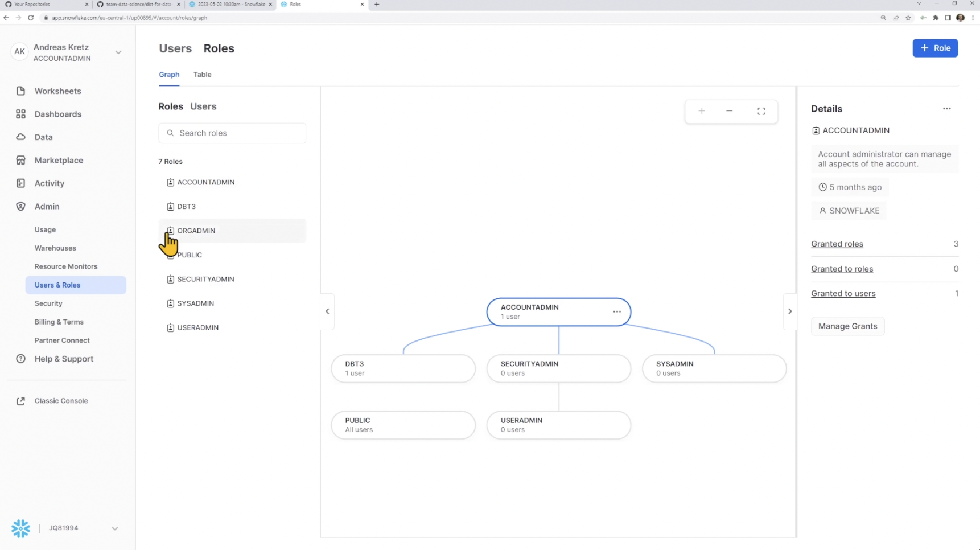Click the PUBLIC graph node
The height and width of the screenshot is (550, 980).
pyautogui.click(x=403, y=425)
